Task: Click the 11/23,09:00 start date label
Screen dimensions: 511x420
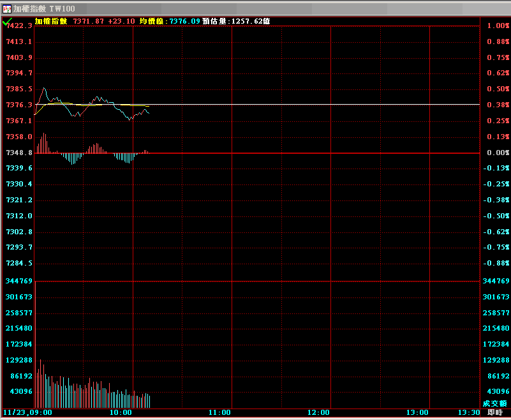Action: [x=27, y=413]
